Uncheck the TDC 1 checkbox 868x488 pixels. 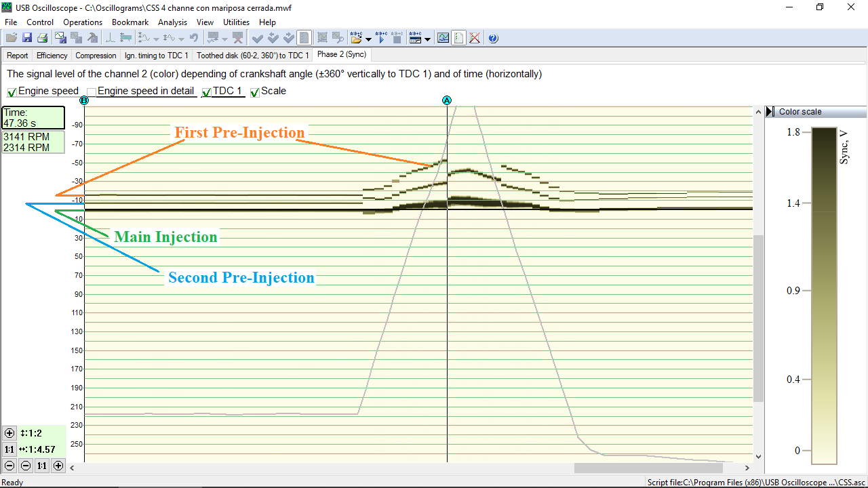(x=206, y=92)
